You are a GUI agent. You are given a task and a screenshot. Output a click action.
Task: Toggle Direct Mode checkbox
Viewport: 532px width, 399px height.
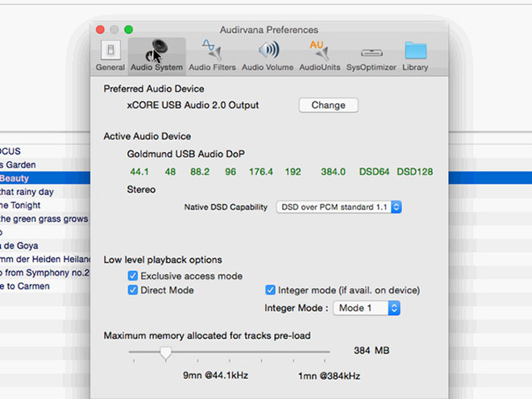pyautogui.click(x=133, y=290)
